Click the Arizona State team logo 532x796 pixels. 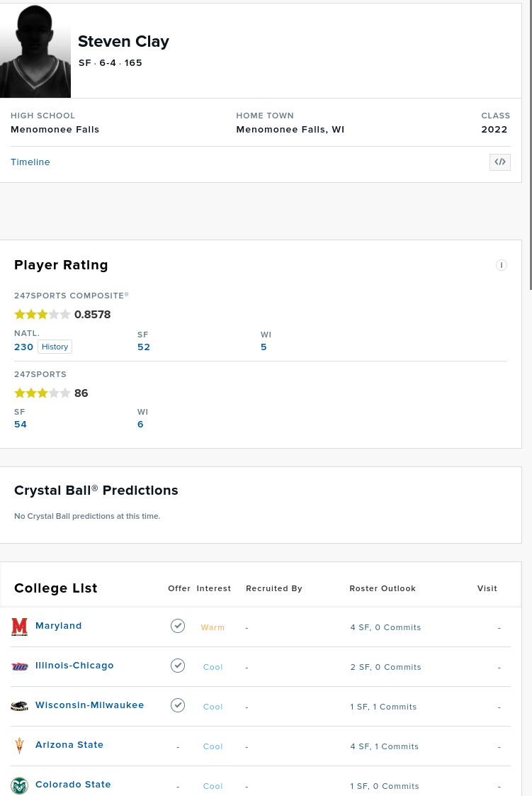pos(20,746)
